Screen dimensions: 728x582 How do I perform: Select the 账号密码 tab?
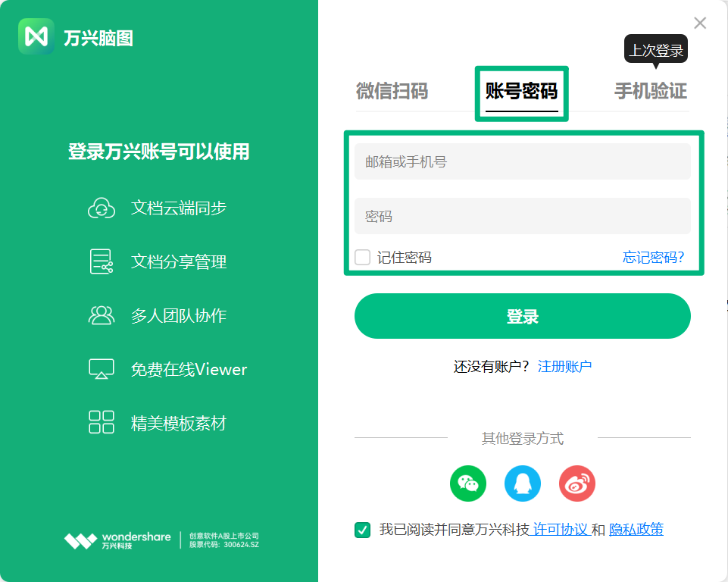tap(521, 91)
